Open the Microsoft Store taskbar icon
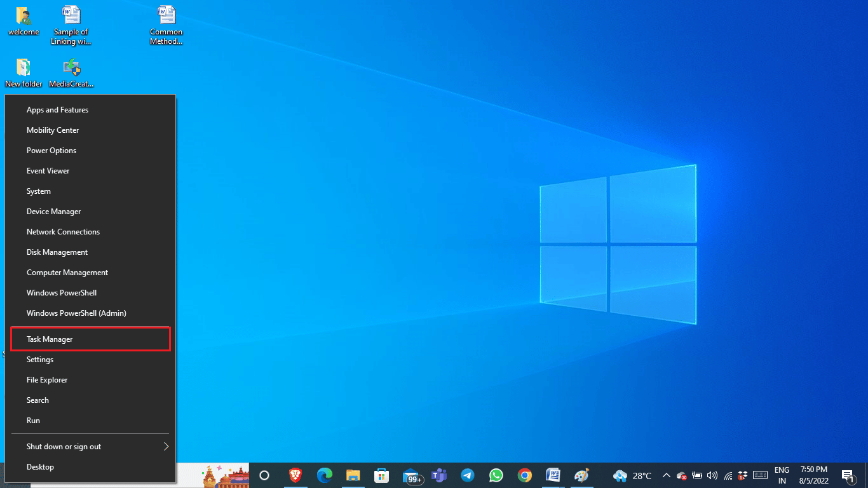This screenshot has height=488, width=868. [x=381, y=475]
